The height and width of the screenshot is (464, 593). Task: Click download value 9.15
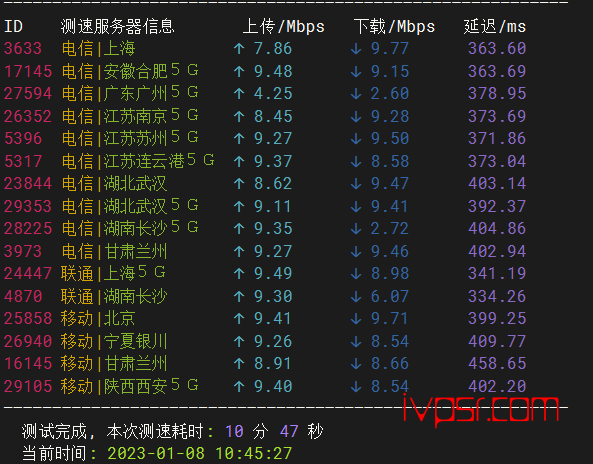click(390, 71)
